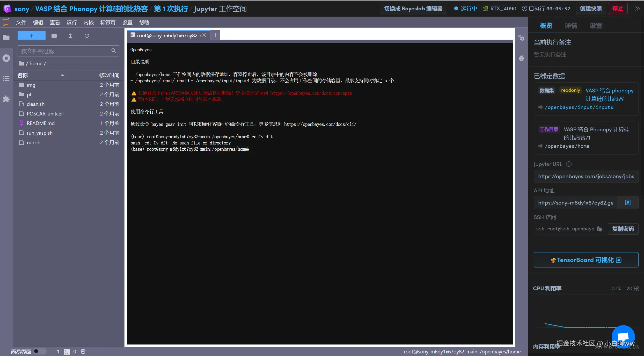This screenshot has width=644, height=356.
Task: Open TensorBoard 可视化 link
Action: point(586,260)
